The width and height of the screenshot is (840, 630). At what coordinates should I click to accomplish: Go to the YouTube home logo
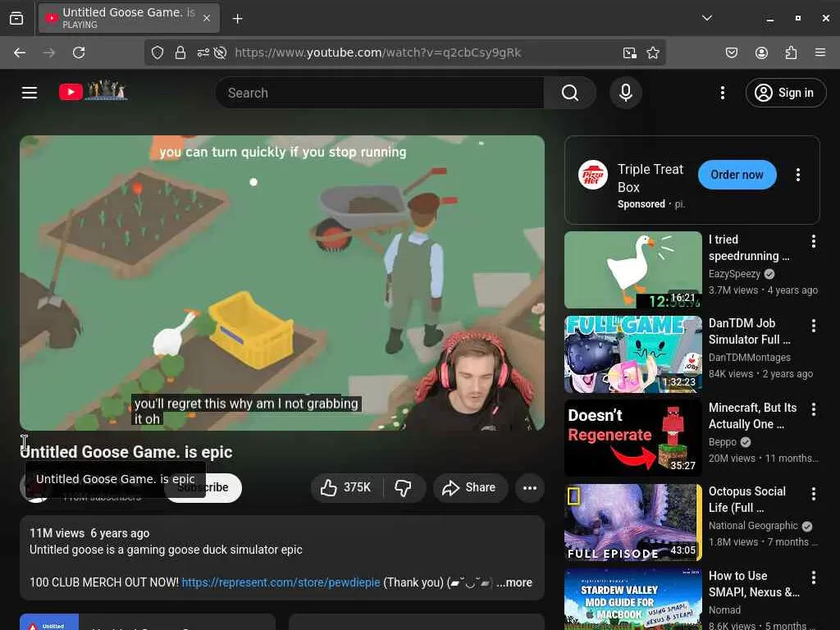94,91
